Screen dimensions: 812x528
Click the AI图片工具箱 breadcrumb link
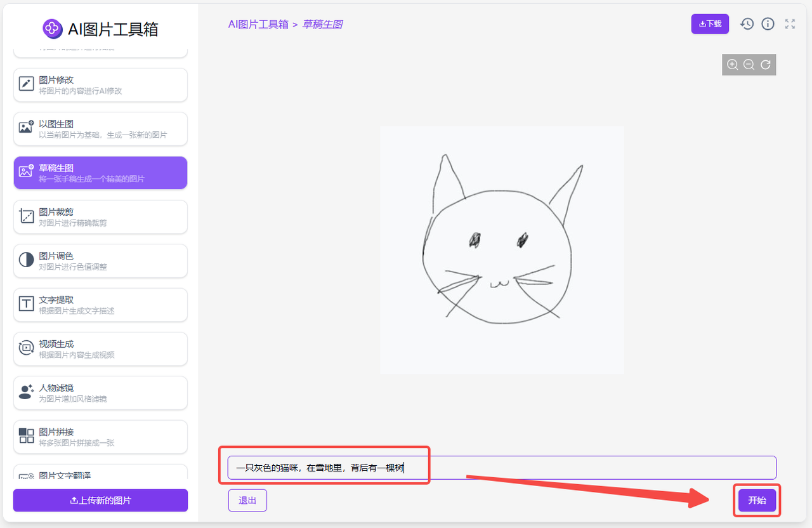[x=258, y=25]
